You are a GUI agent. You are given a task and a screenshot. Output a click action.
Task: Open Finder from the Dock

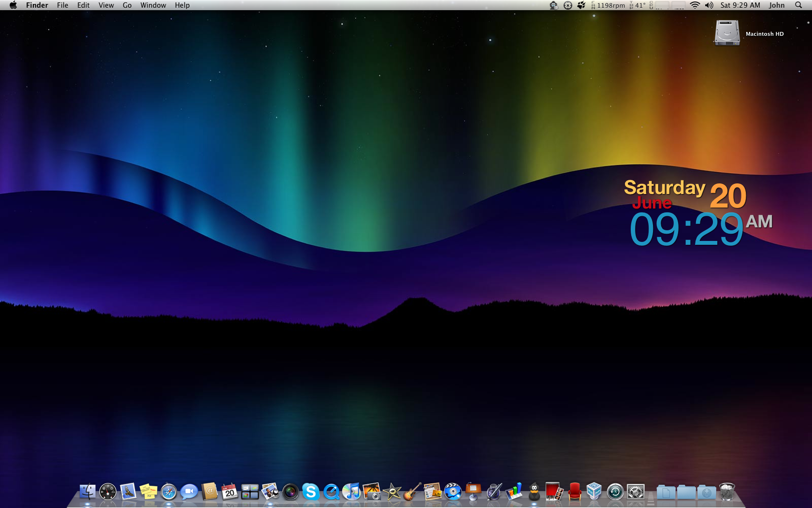(x=87, y=492)
